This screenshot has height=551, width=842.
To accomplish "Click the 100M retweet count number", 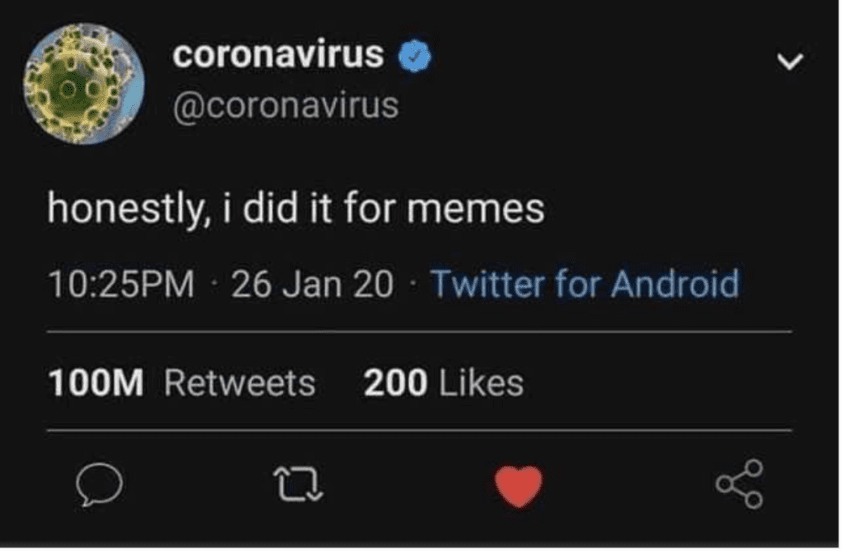I will click(x=96, y=382).
